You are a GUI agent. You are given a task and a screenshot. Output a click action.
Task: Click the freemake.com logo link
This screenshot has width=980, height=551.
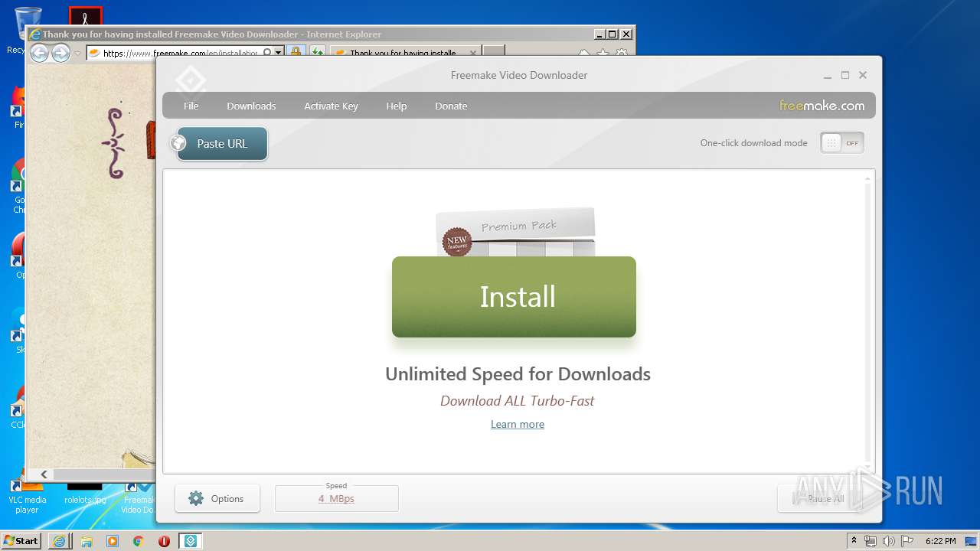coord(822,106)
